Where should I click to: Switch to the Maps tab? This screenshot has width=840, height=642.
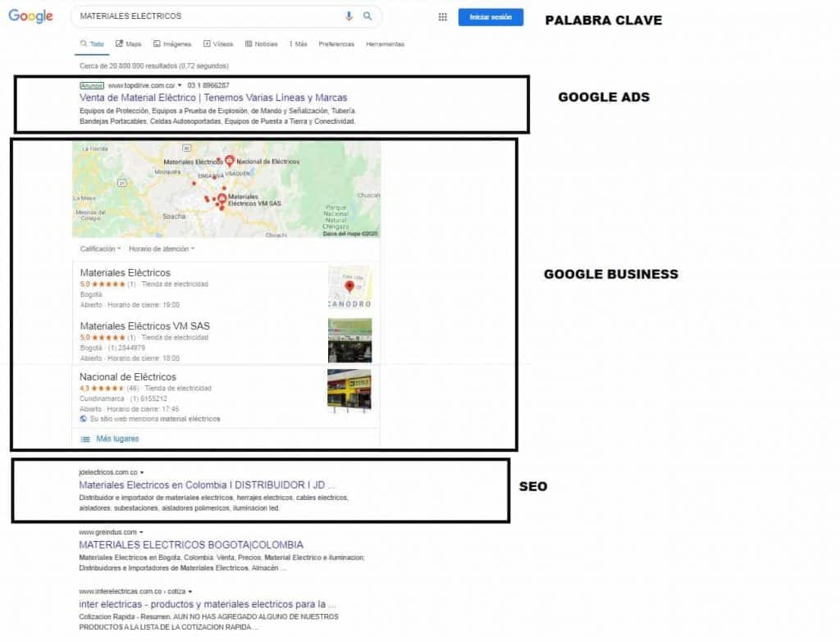129,44
